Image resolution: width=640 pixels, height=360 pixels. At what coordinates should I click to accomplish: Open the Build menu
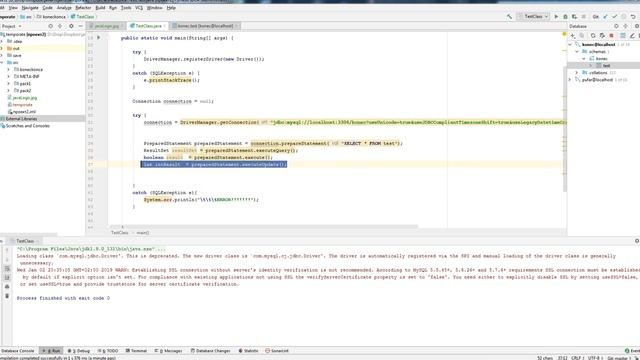pyautogui.click(x=100, y=8)
